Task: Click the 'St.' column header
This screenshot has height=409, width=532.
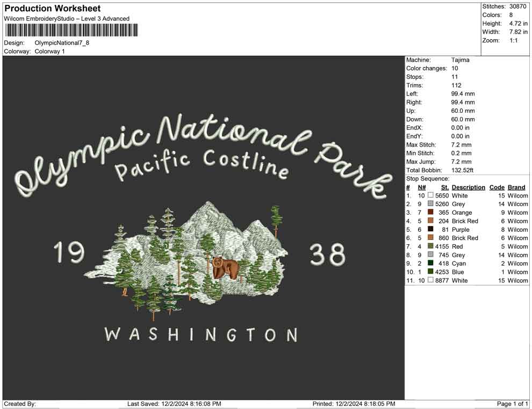Action: tap(445, 187)
